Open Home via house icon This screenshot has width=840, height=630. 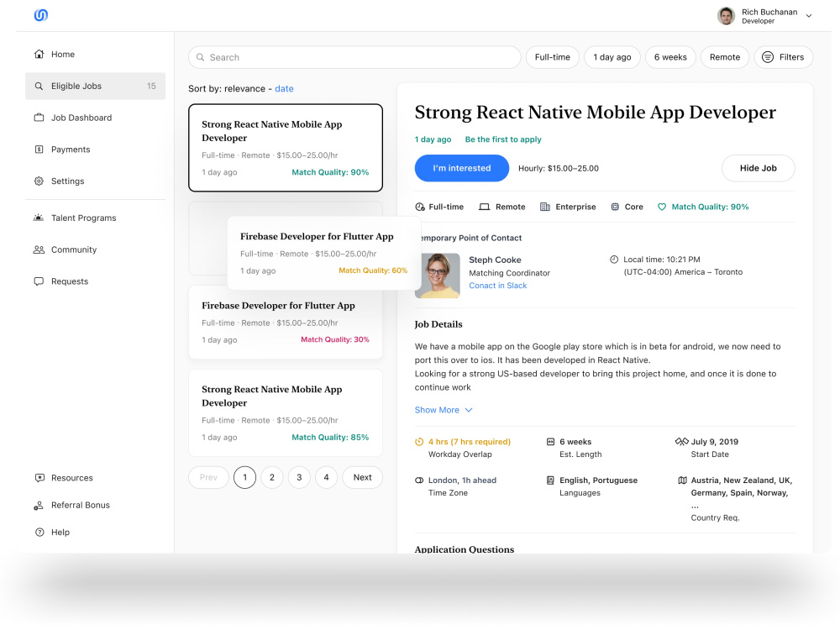39,54
